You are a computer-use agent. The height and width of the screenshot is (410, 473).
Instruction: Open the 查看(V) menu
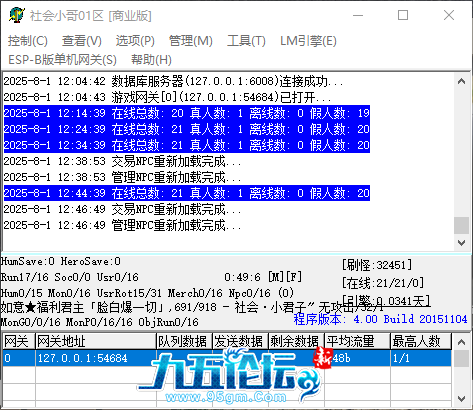click(x=82, y=41)
